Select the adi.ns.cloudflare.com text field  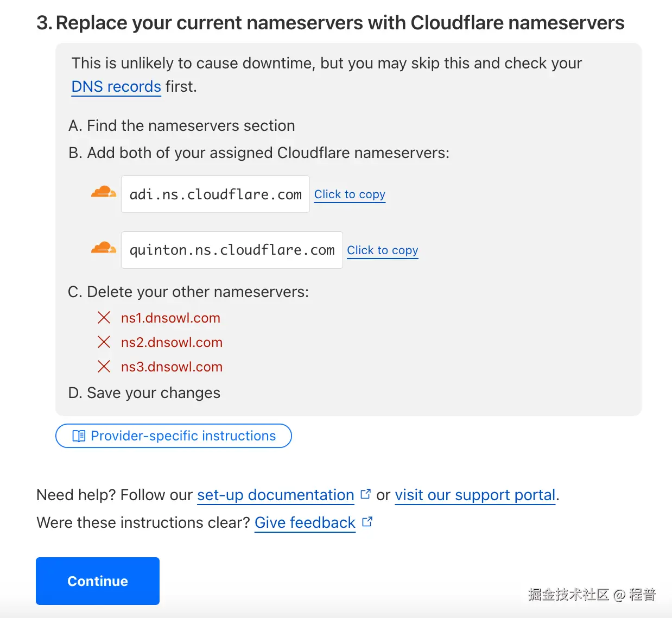tap(215, 194)
